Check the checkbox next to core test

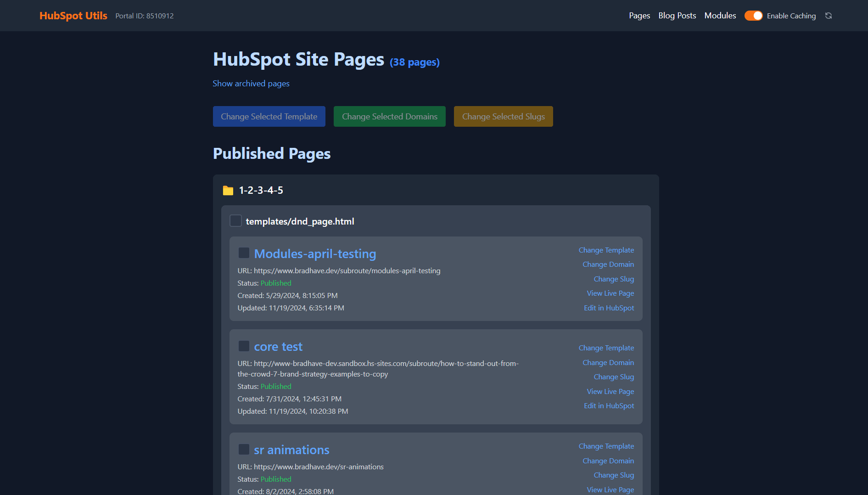click(x=244, y=346)
